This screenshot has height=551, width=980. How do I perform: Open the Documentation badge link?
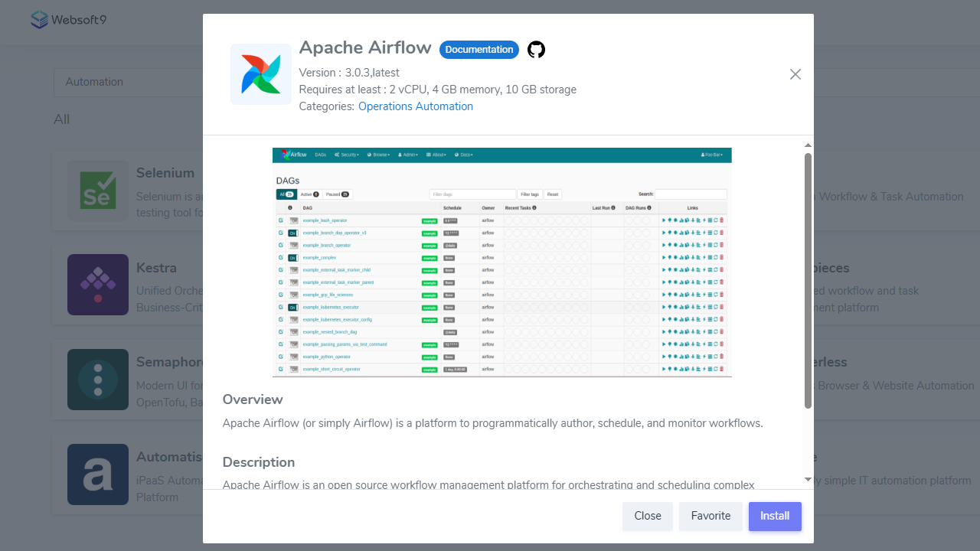479,50
